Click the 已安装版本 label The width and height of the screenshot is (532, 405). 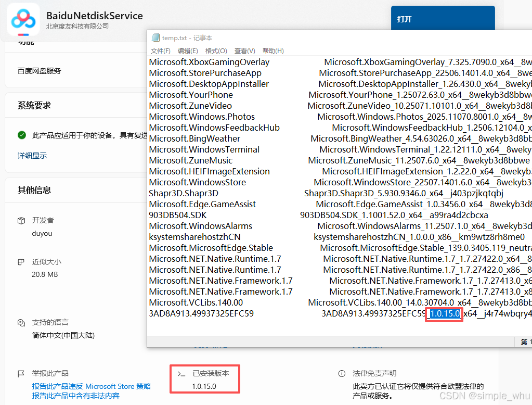[x=211, y=373]
